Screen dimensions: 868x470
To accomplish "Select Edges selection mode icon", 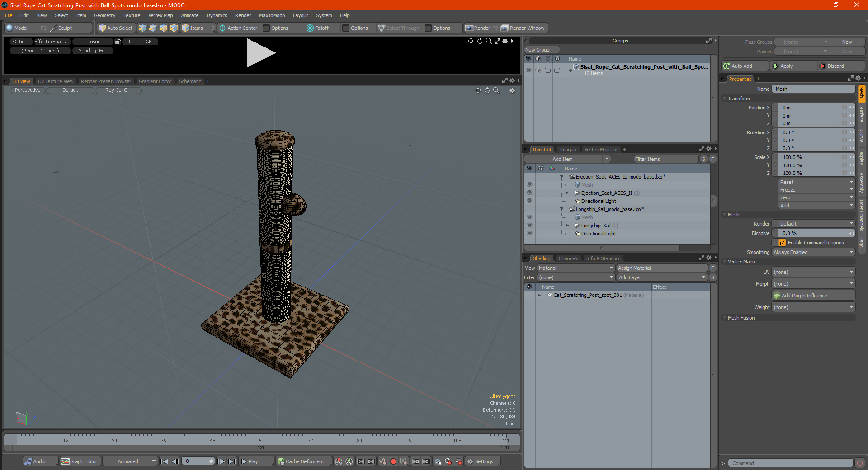I will (153, 28).
